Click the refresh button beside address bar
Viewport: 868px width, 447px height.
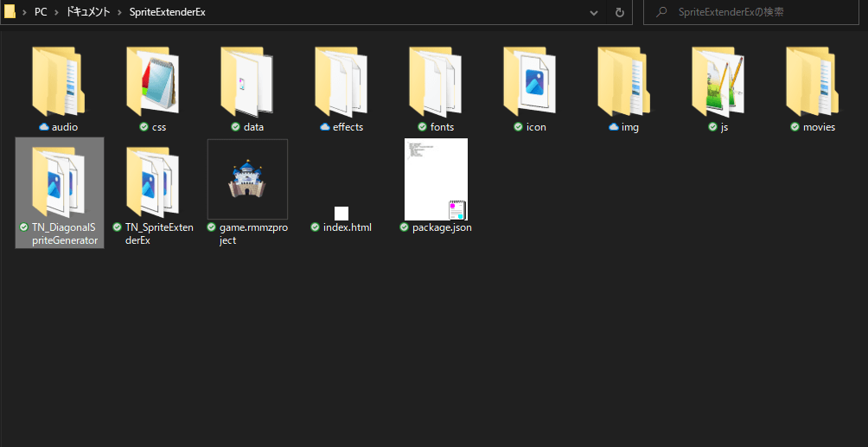tap(619, 13)
